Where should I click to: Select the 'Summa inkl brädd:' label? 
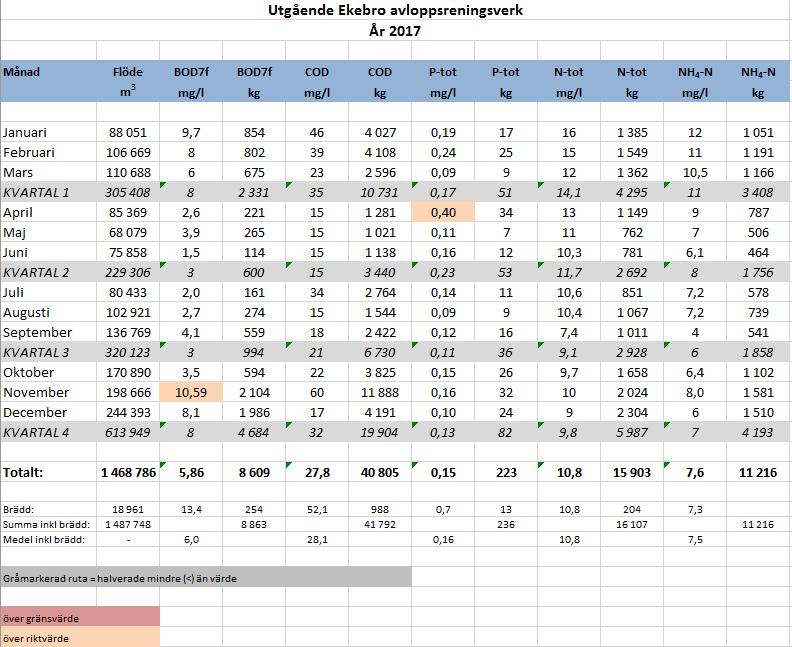(46, 524)
